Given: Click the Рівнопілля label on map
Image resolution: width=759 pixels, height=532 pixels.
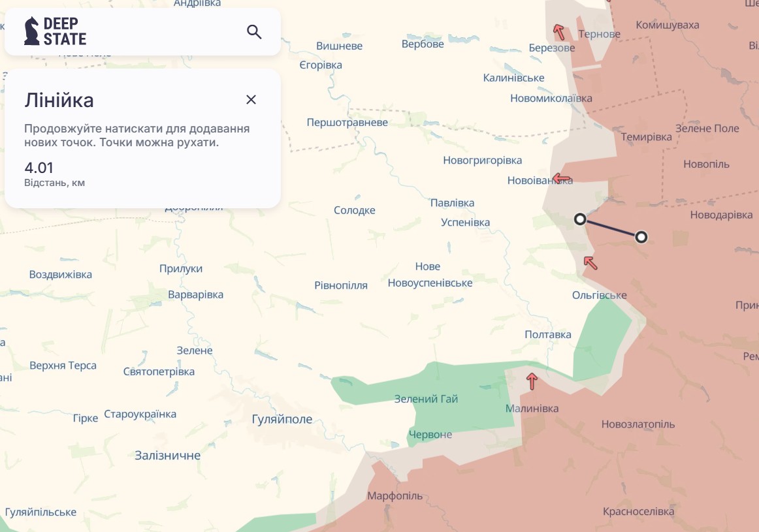Looking at the screenshot, I should [x=341, y=285].
